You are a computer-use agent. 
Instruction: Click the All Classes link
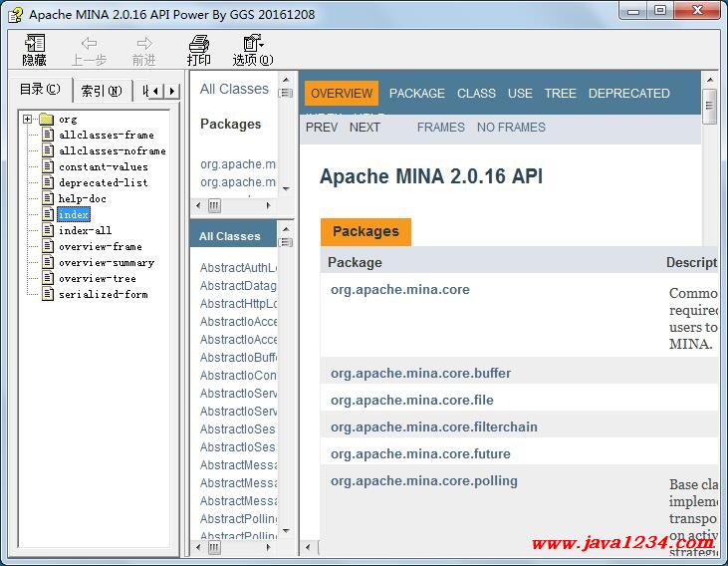pyautogui.click(x=234, y=89)
